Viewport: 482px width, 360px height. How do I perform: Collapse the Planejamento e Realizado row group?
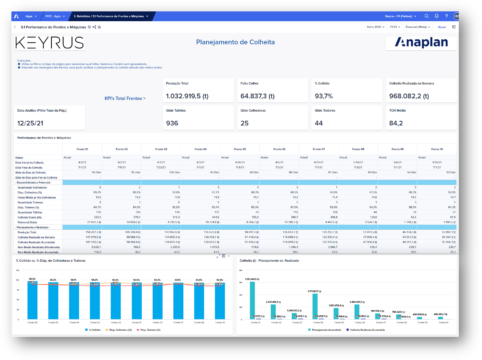pyautogui.click(x=33, y=227)
